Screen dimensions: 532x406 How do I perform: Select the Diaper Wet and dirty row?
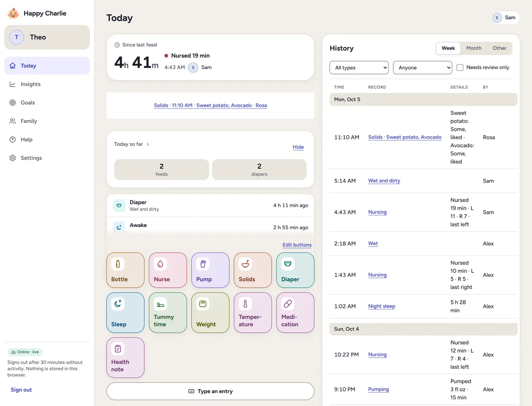tap(210, 205)
